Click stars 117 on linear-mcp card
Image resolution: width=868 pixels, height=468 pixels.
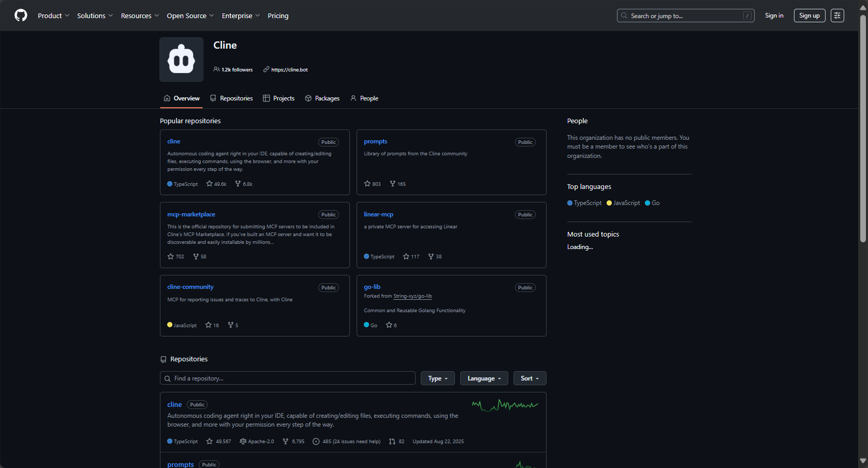[411, 256]
